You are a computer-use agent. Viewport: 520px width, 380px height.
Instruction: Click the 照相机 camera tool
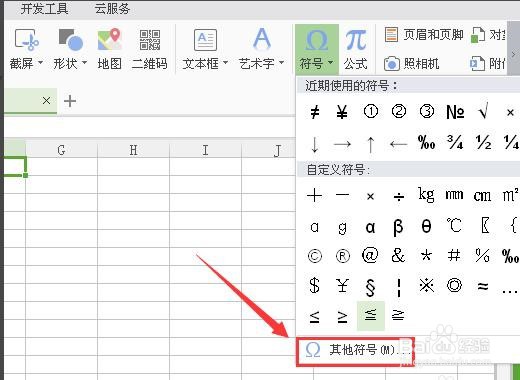(411, 63)
